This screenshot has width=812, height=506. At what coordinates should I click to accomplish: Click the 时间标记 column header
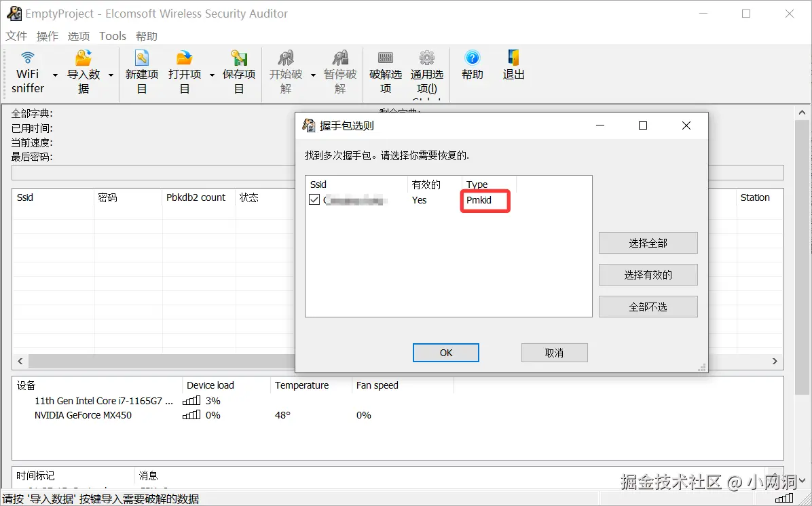pos(73,475)
